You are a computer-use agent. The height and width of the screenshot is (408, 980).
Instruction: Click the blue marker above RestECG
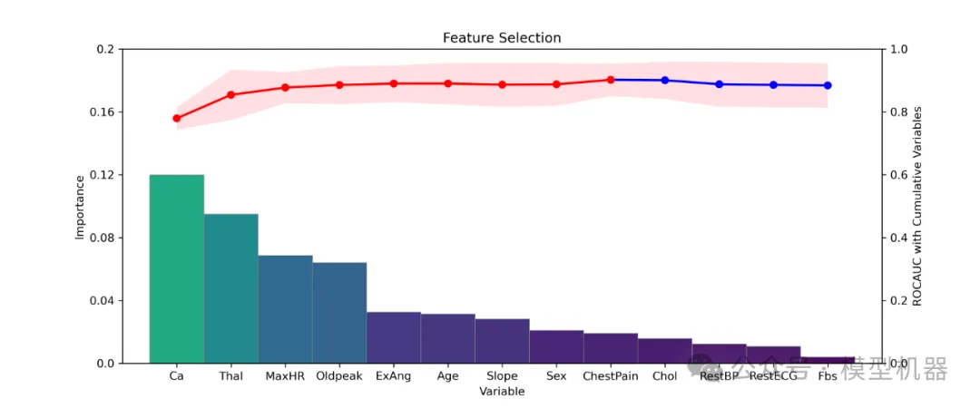point(773,84)
